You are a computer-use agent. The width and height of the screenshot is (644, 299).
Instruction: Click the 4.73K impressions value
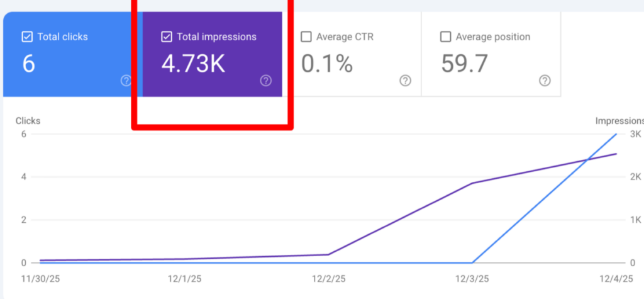pyautogui.click(x=192, y=64)
